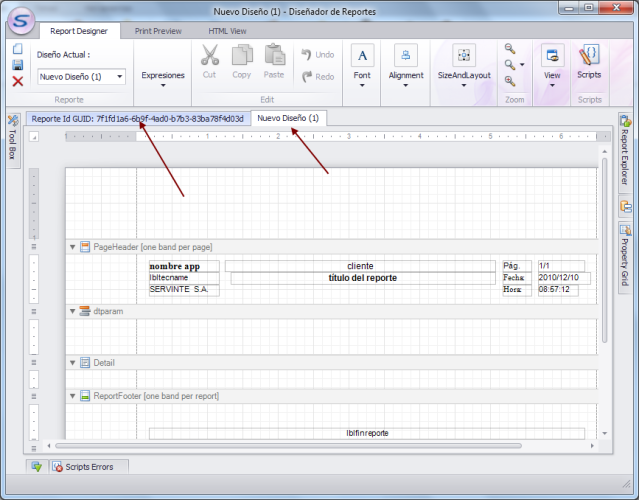Image resolution: width=639 pixels, height=500 pixels.
Task: Open the Scripts Errors panel tab
Action: (x=85, y=467)
